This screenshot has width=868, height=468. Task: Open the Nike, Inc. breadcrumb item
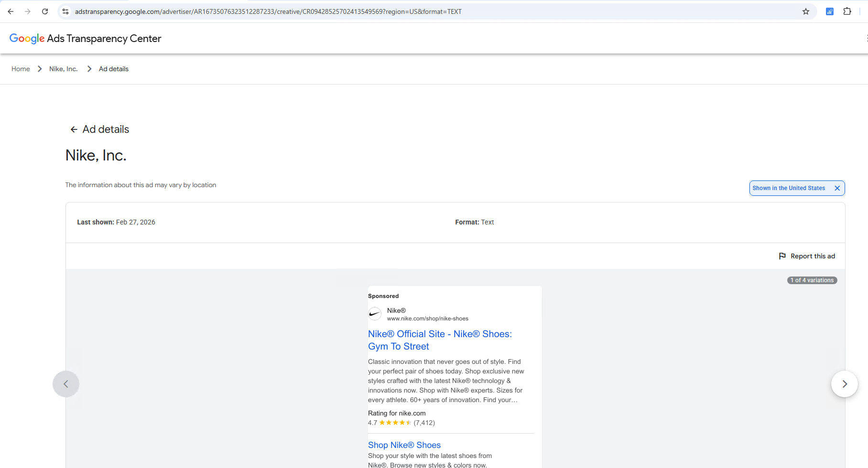click(x=63, y=69)
